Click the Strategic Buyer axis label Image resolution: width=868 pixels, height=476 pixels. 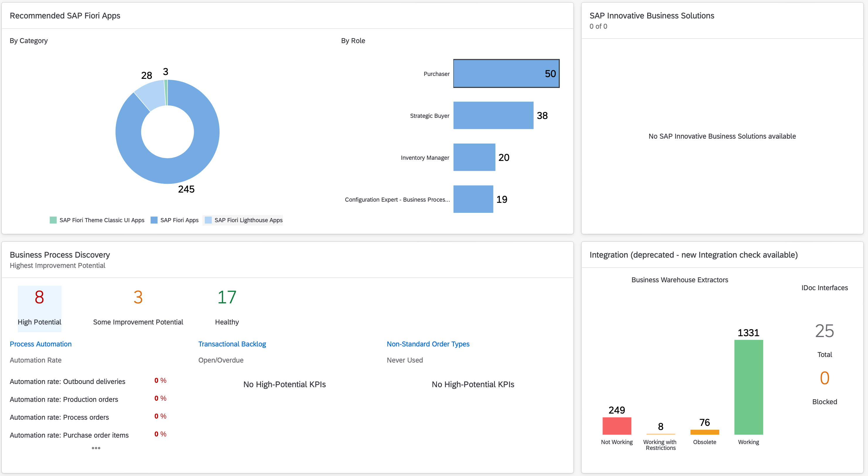tap(430, 116)
